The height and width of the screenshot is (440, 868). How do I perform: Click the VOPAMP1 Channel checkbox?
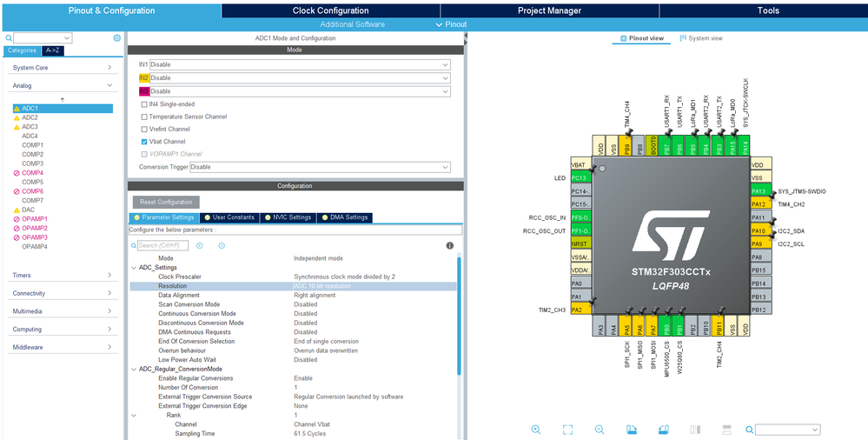tap(144, 154)
